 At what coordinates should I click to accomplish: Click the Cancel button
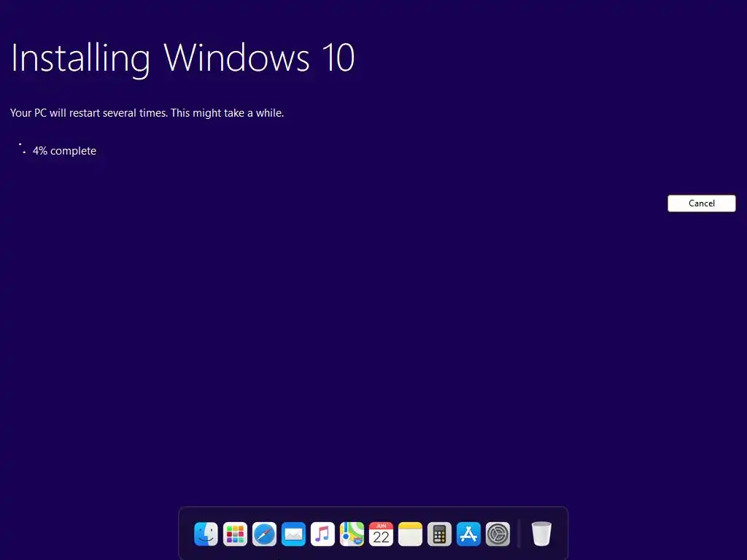(701, 203)
